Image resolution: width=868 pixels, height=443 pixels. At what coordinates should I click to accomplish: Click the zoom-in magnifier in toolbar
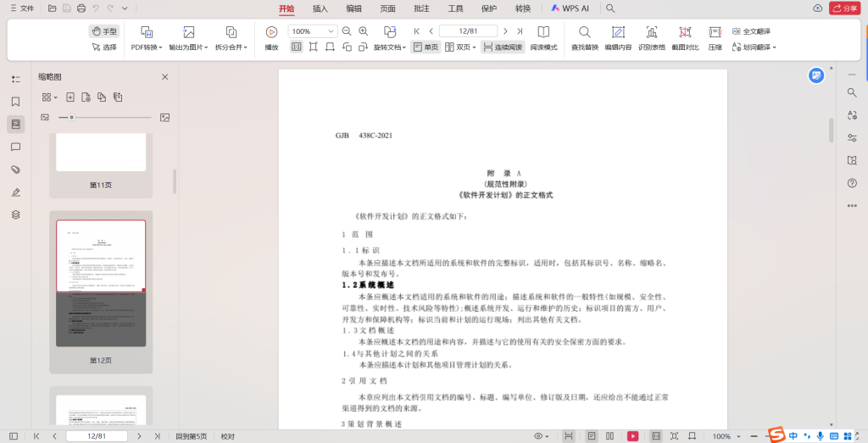363,30
